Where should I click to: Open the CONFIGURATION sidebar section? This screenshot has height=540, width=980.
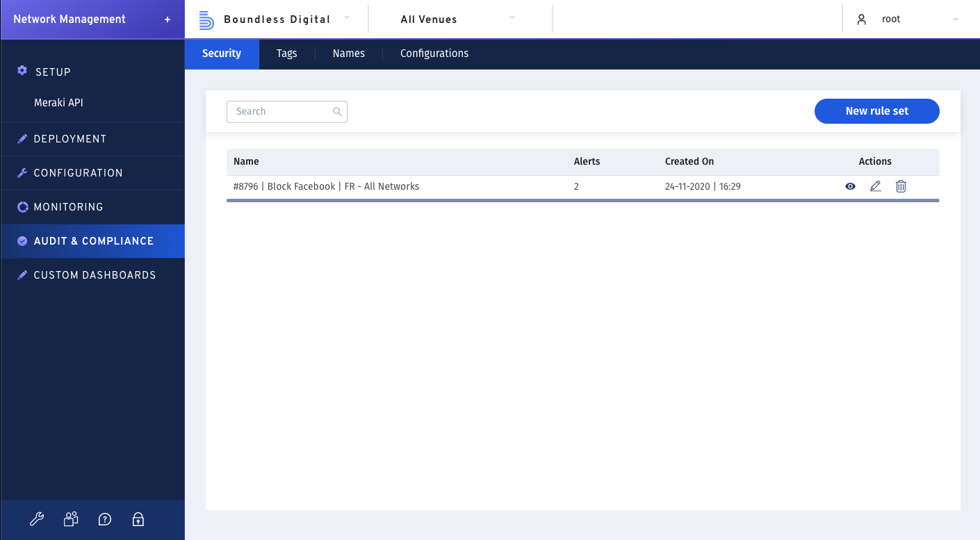pyautogui.click(x=92, y=173)
